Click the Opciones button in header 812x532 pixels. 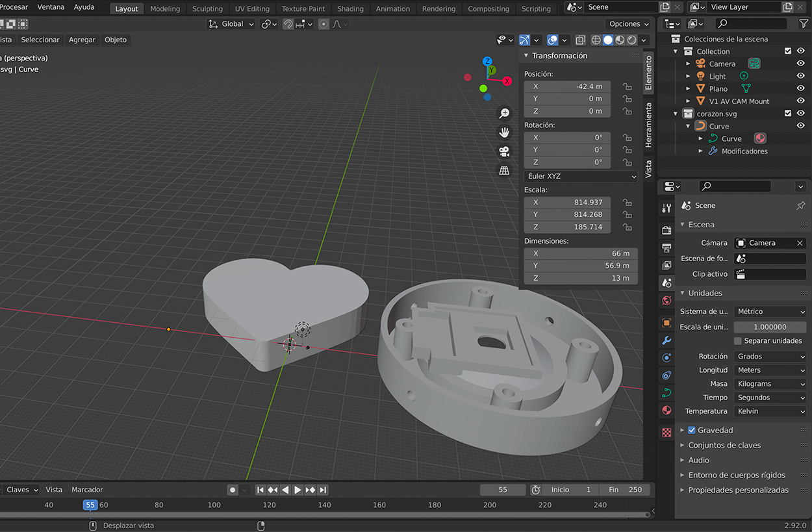pos(628,24)
